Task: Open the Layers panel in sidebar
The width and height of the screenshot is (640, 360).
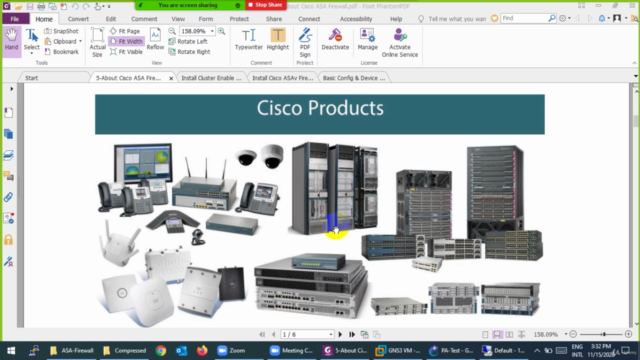Action: click(9, 155)
